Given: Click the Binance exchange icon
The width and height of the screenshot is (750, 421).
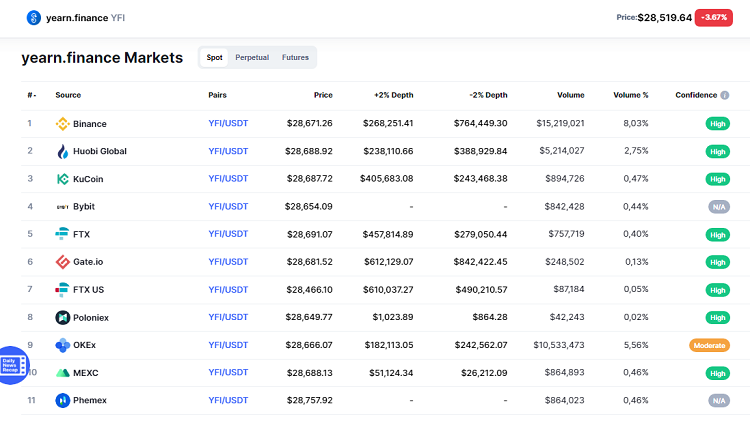Looking at the screenshot, I should (62, 124).
